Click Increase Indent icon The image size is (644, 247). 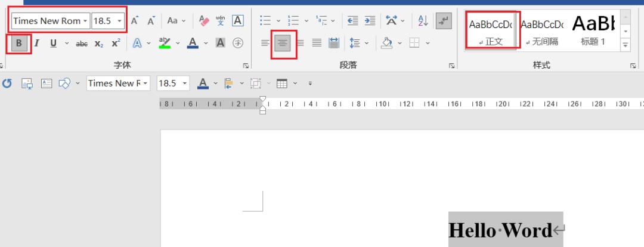click(370, 20)
